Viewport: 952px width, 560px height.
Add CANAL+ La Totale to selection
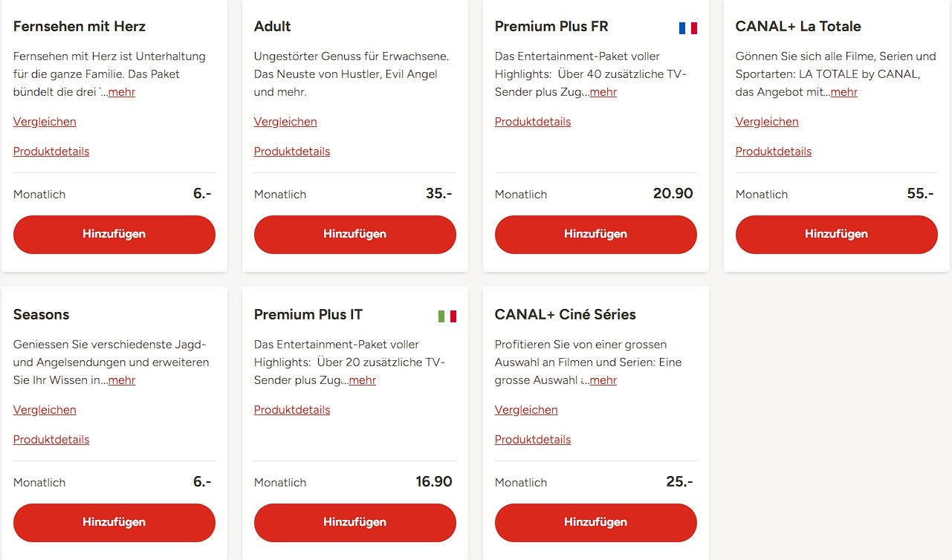pyautogui.click(x=836, y=234)
